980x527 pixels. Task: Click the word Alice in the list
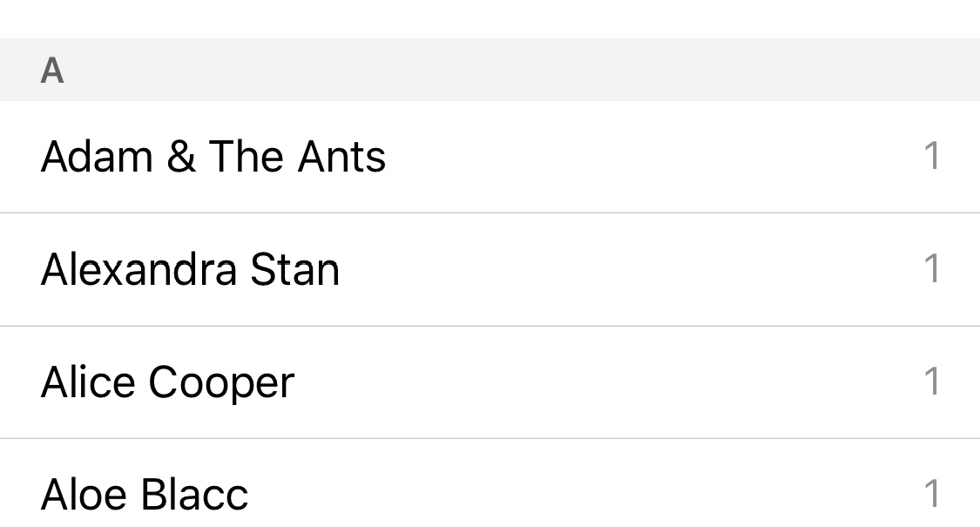point(88,382)
